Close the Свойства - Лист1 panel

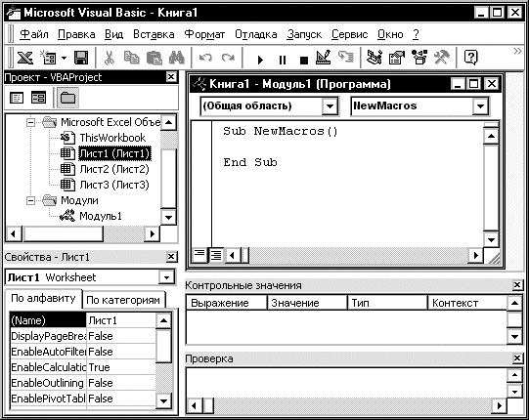coord(171,257)
